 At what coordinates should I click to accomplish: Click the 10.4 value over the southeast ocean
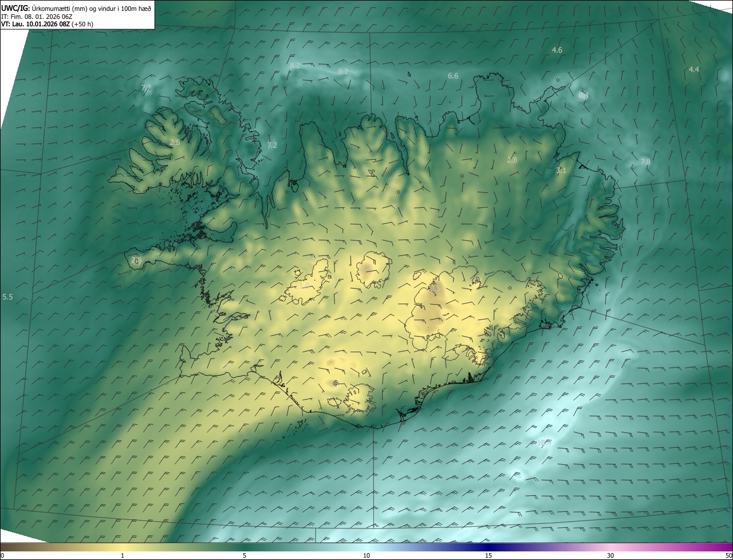click(544, 442)
